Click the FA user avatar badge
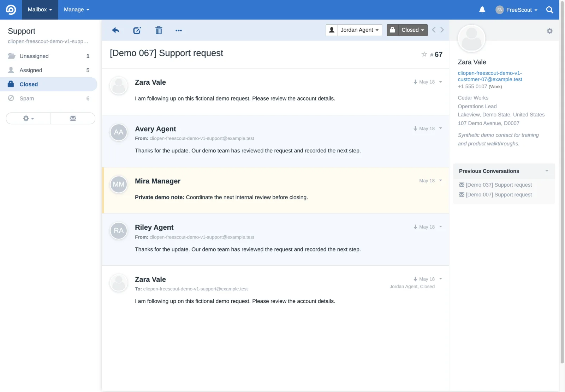The height and width of the screenshot is (392, 565). coord(499,10)
